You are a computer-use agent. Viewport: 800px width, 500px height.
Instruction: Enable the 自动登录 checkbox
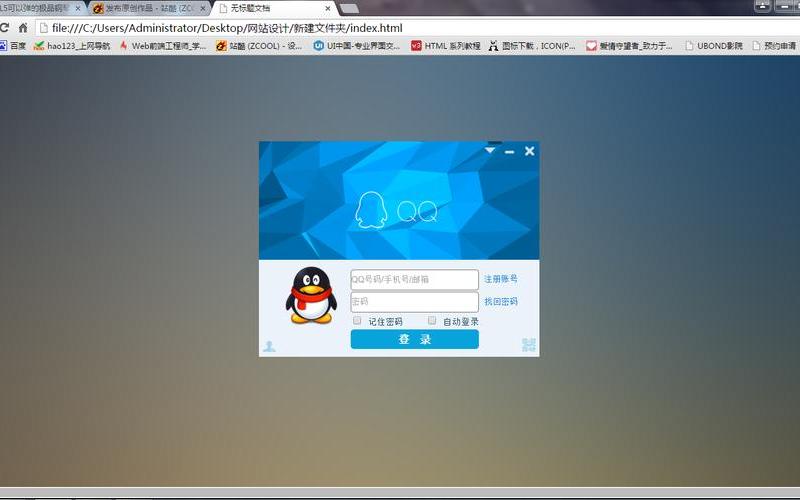pos(432,321)
